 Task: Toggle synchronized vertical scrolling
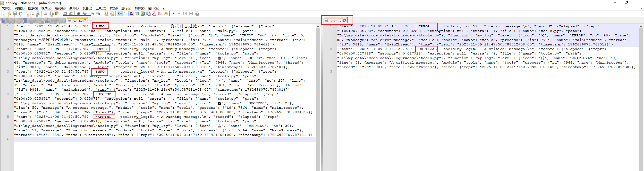[x=106, y=14]
